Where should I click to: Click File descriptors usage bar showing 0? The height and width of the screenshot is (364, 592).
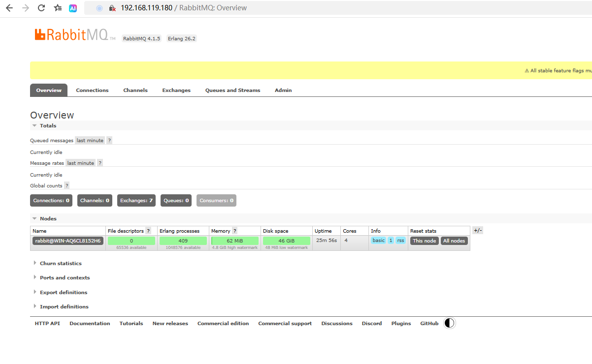(132, 241)
